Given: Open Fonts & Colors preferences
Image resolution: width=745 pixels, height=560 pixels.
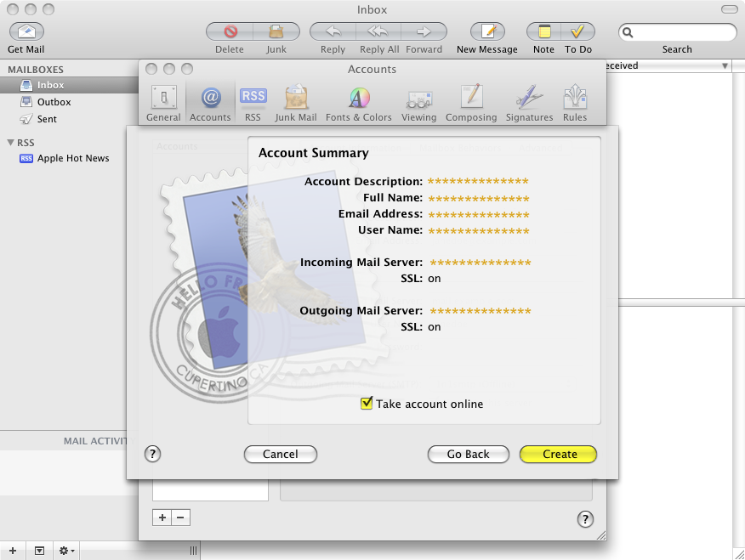Looking at the screenshot, I should tap(359, 103).
